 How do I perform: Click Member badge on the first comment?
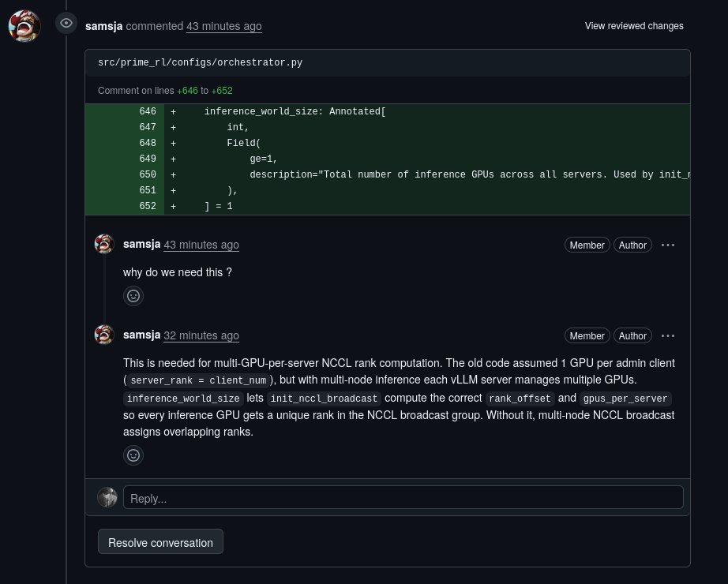tap(587, 245)
